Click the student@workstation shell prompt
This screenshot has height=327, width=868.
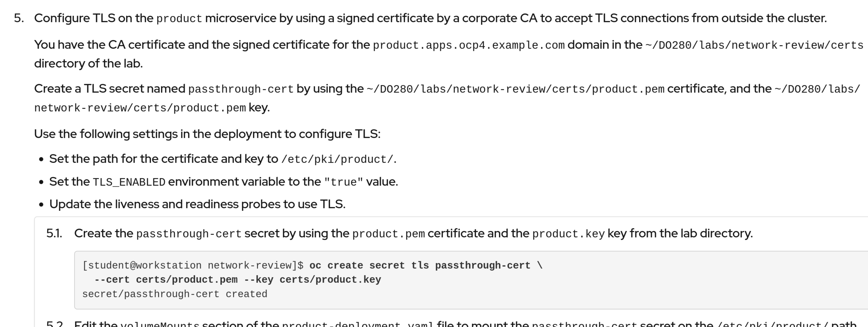point(193,265)
